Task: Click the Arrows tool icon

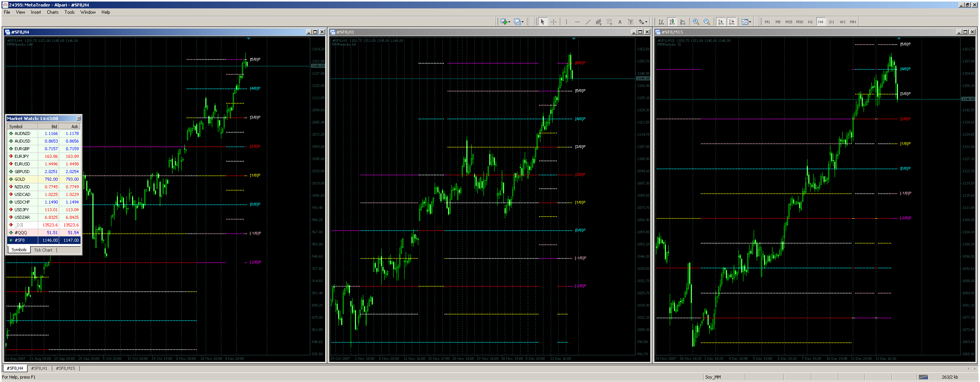Action: click(x=641, y=22)
